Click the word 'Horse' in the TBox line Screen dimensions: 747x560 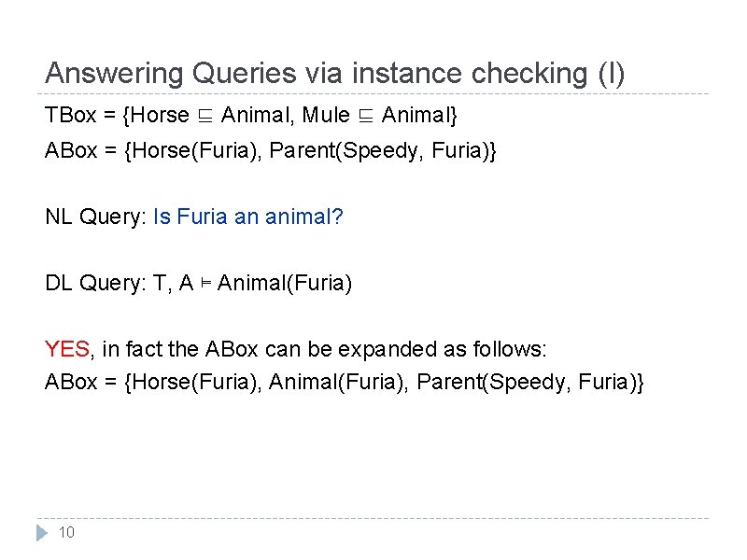161,117
